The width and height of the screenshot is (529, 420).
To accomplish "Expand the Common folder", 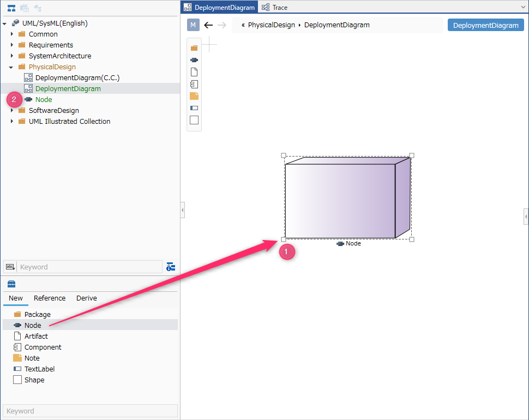I will [12, 34].
